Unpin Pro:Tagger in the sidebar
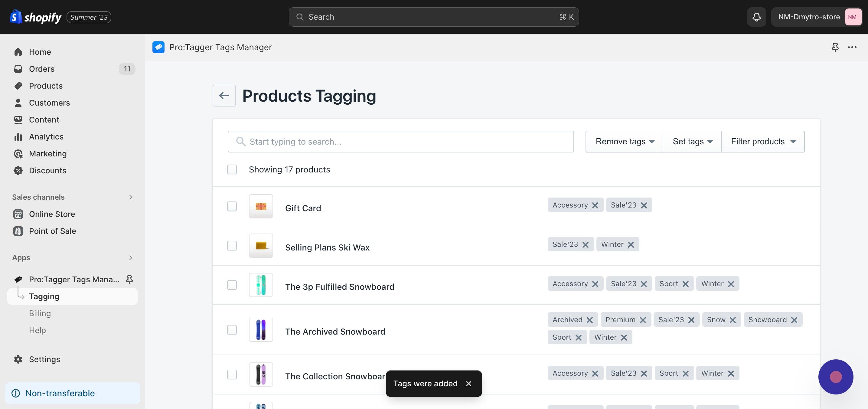The width and height of the screenshot is (868, 409). point(129,279)
